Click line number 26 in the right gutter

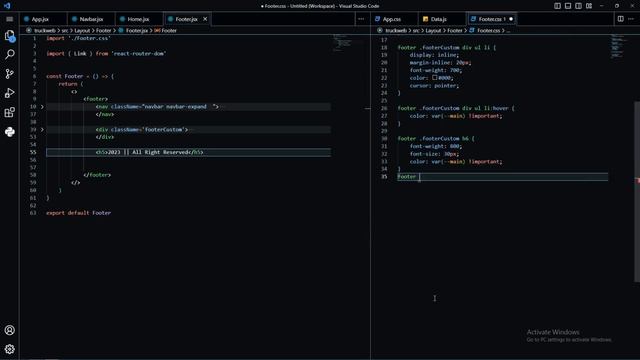(384, 109)
